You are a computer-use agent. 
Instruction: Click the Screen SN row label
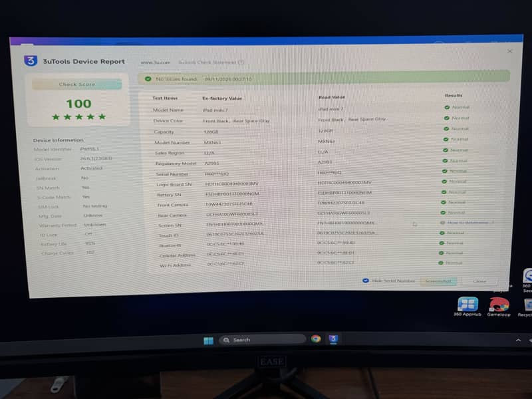[x=170, y=225]
